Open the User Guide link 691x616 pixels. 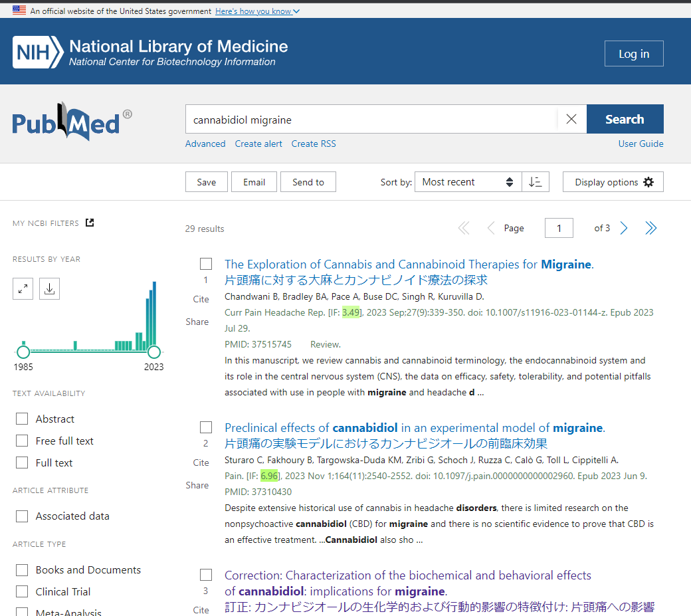pos(641,144)
